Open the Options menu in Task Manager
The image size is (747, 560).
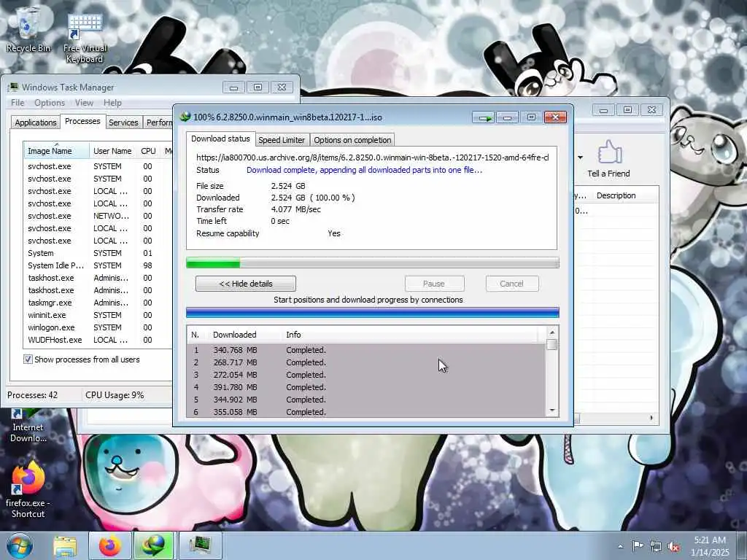[x=49, y=103]
